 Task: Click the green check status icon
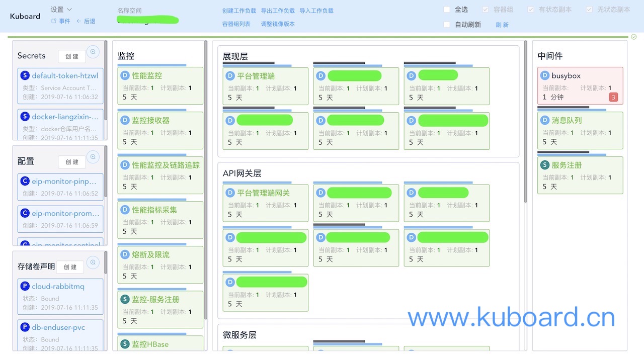tap(634, 37)
